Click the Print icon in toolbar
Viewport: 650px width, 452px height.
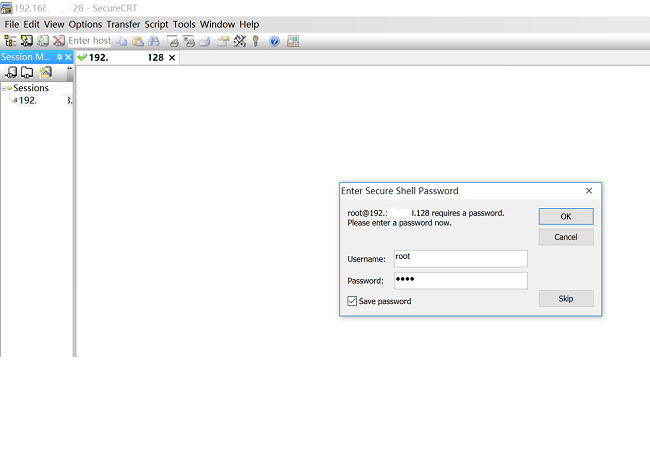point(205,41)
